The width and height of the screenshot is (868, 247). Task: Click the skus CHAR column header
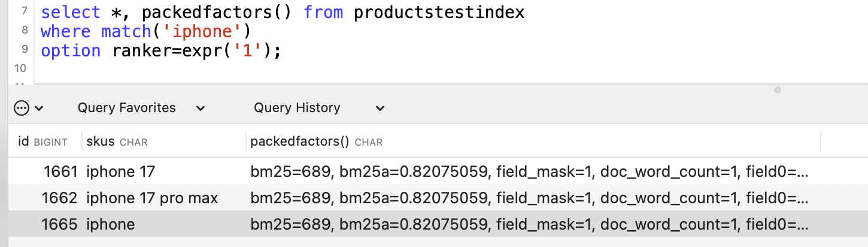pyautogui.click(x=117, y=141)
